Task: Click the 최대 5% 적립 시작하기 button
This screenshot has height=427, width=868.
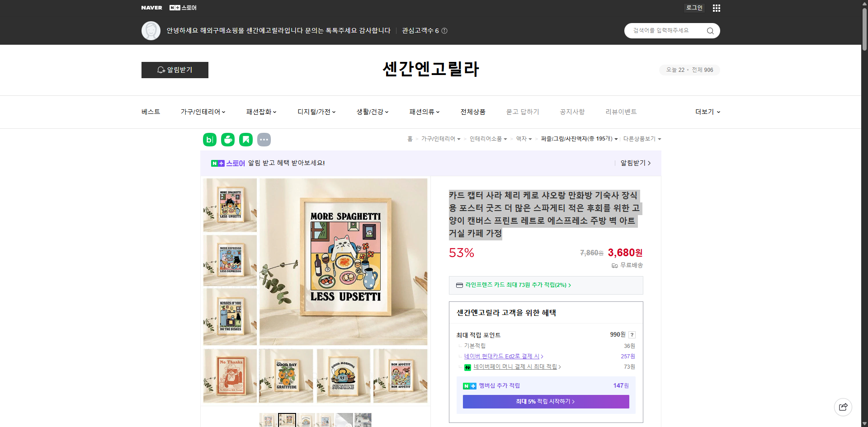Action: click(546, 401)
